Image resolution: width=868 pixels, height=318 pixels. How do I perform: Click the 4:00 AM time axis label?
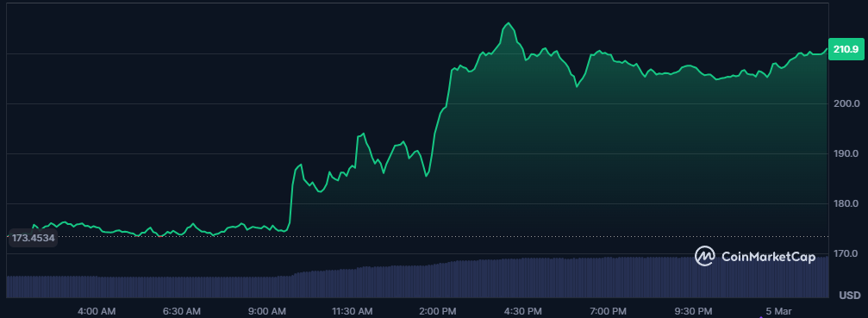tap(97, 311)
